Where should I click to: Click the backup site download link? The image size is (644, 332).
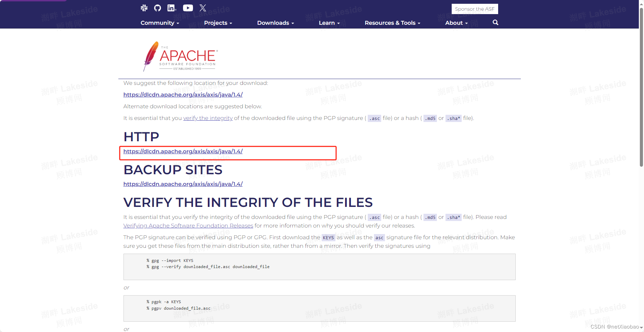point(183,184)
